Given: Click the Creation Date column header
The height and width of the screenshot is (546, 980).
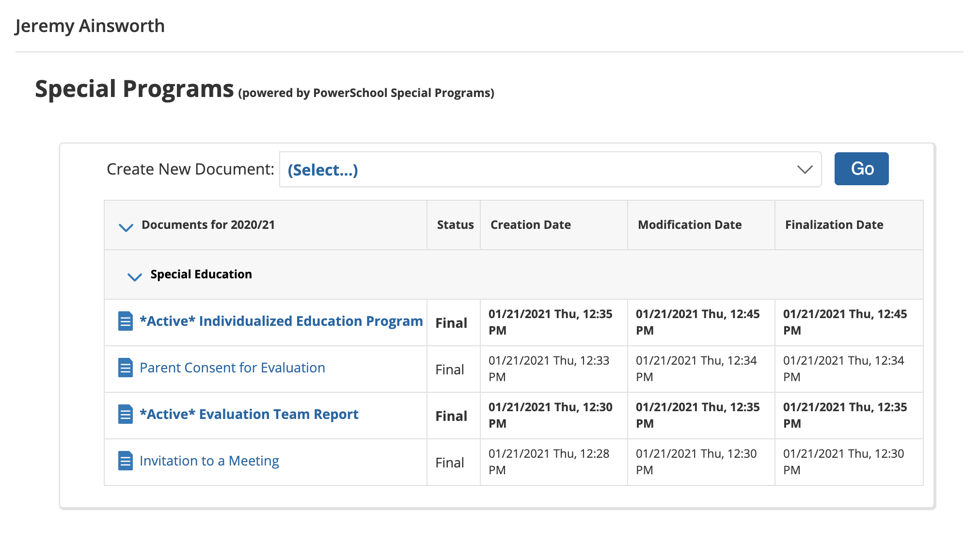Looking at the screenshot, I should click(x=531, y=225).
